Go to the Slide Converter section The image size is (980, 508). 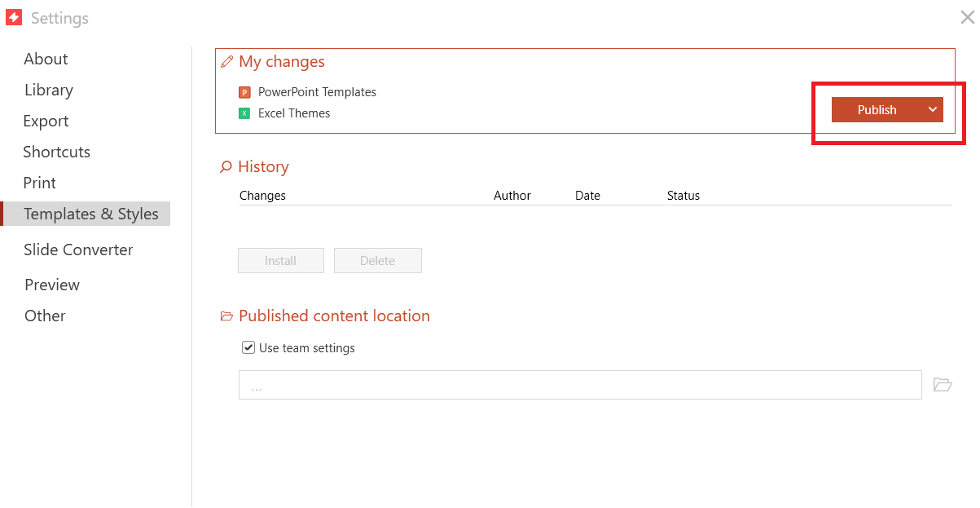click(x=77, y=250)
